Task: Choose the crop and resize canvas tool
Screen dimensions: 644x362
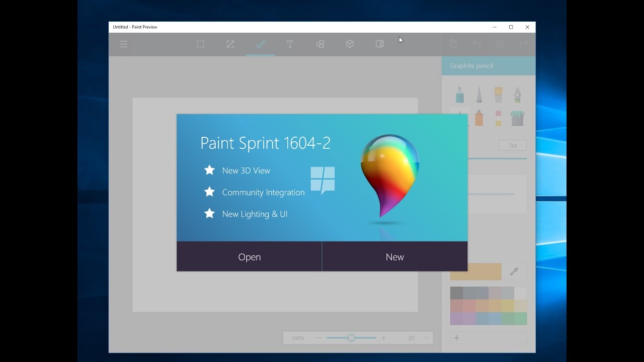Action: tap(230, 44)
